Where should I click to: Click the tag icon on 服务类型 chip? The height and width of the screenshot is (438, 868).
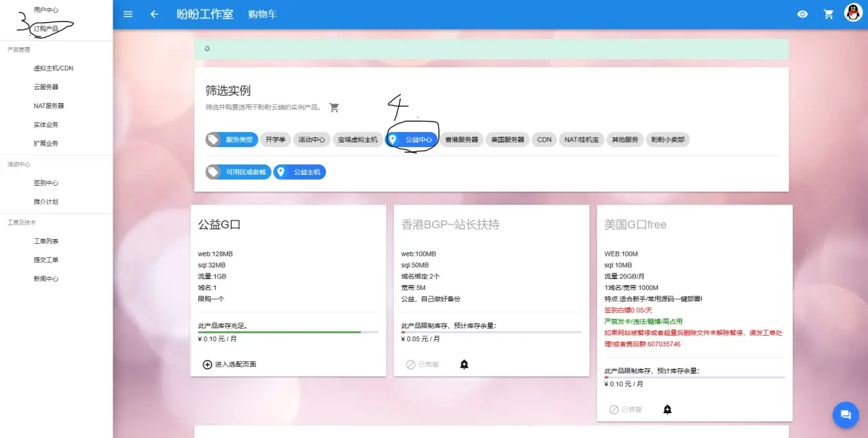pyautogui.click(x=213, y=140)
